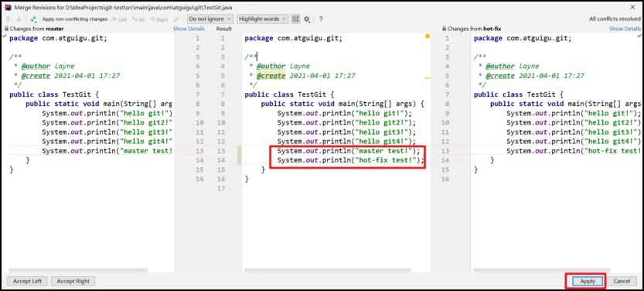This screenshot has height=291, width=644.
Task: Click 'Changes from hot-fix' header label
Action: tap(474, 29)
